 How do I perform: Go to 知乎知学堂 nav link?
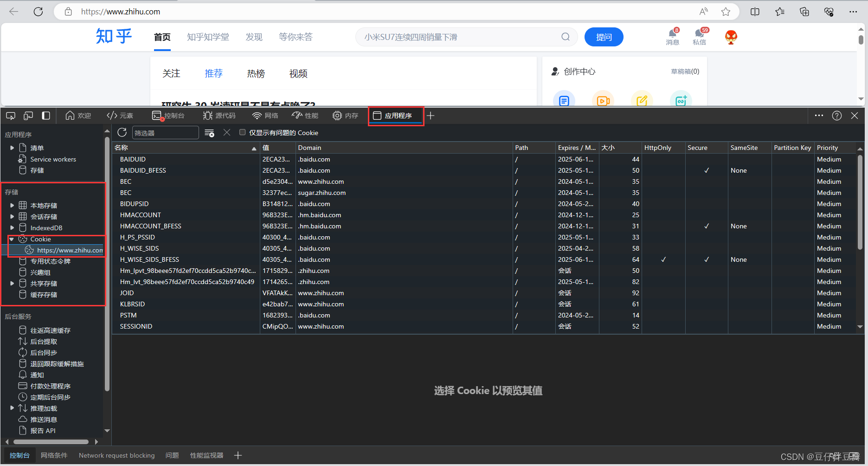coord(208,37)
